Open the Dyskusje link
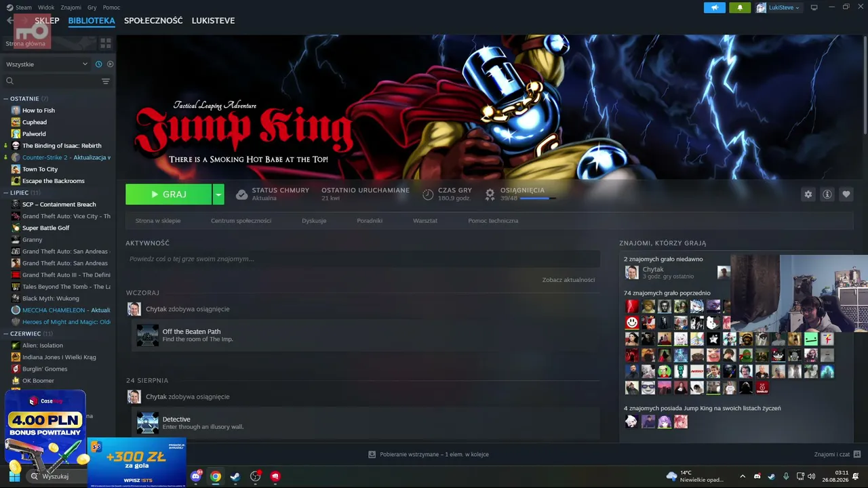The width and height of the screenshot is (868, 488). [314, 221]
